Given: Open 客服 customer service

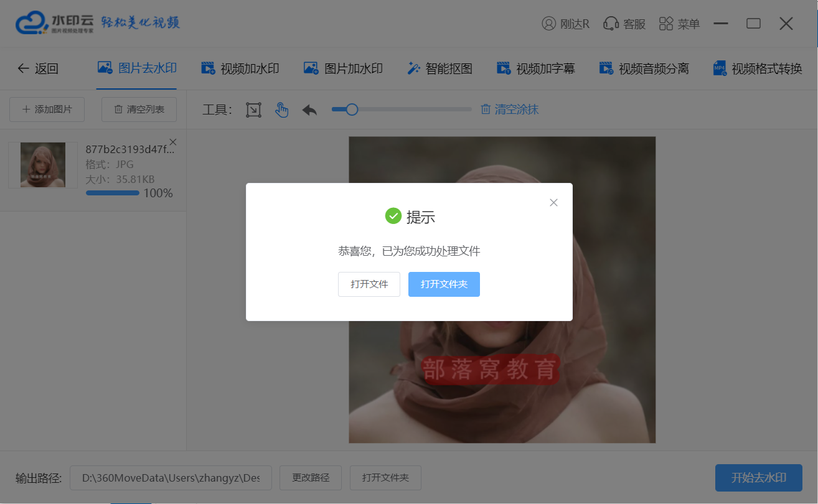Looking at the screenshot, I should click(624, 24).
